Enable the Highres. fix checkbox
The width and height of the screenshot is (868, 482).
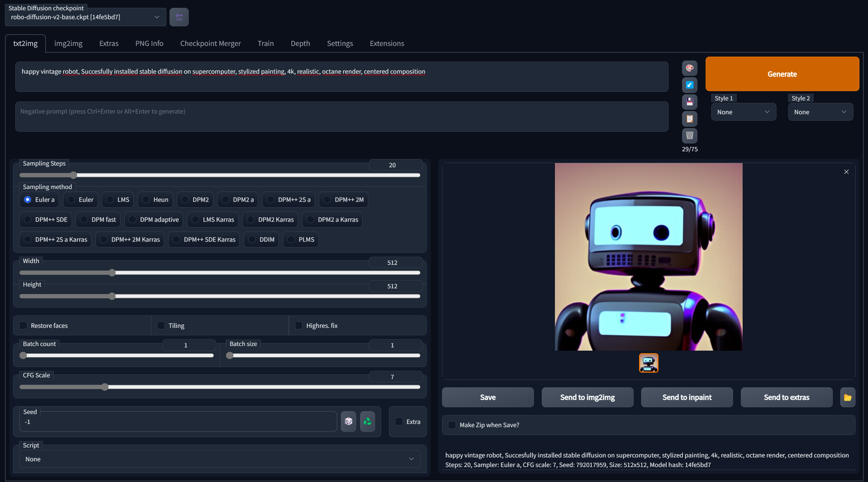(x=297, y=325)
